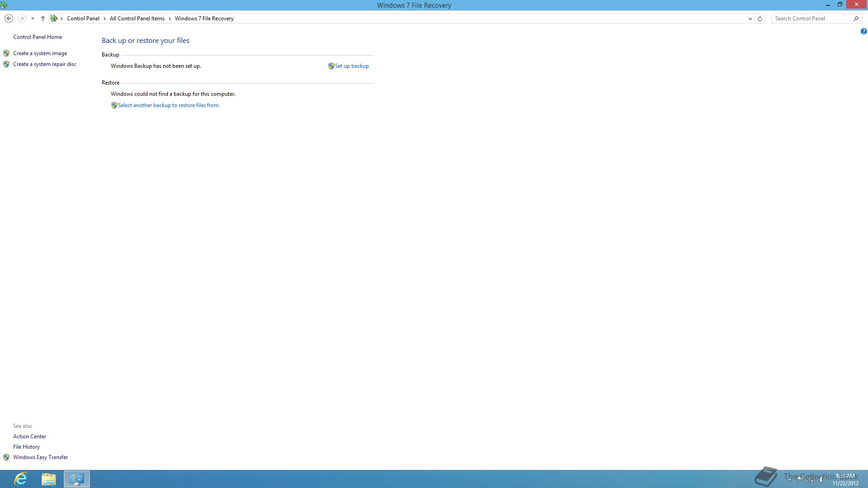Click the Control Panel icon in address bar
Image resolution: width=868 pixels, height=488 pixels.
pyautogui.click(x=54, y=19)
